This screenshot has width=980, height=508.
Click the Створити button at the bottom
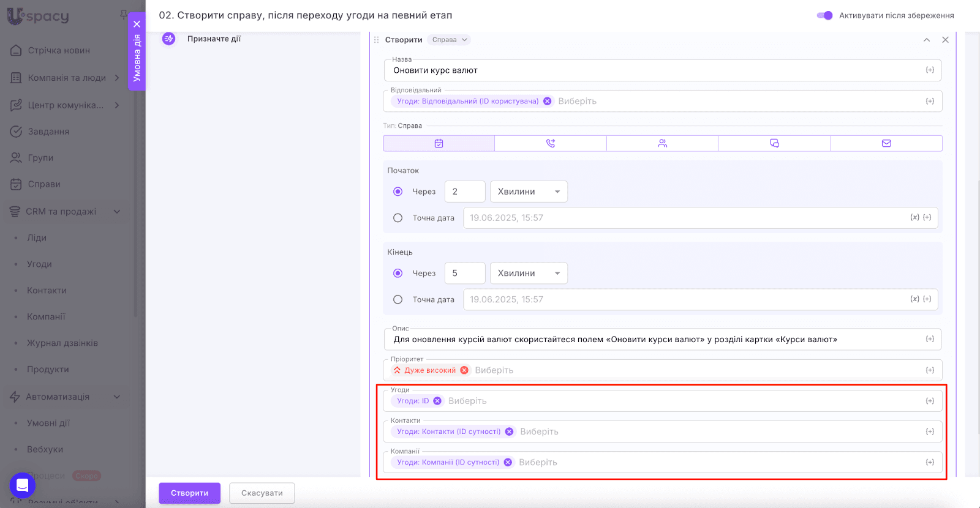coord(189,493)
